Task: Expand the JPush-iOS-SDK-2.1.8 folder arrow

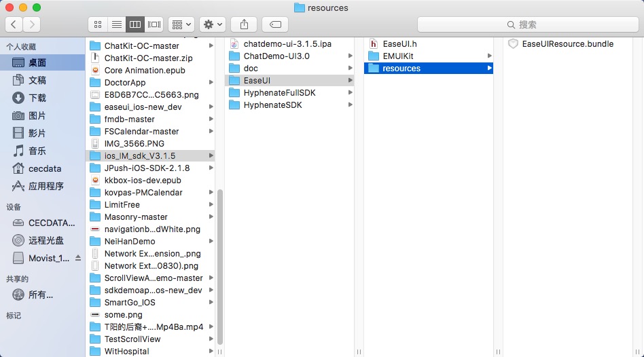Action: [211, 168]
